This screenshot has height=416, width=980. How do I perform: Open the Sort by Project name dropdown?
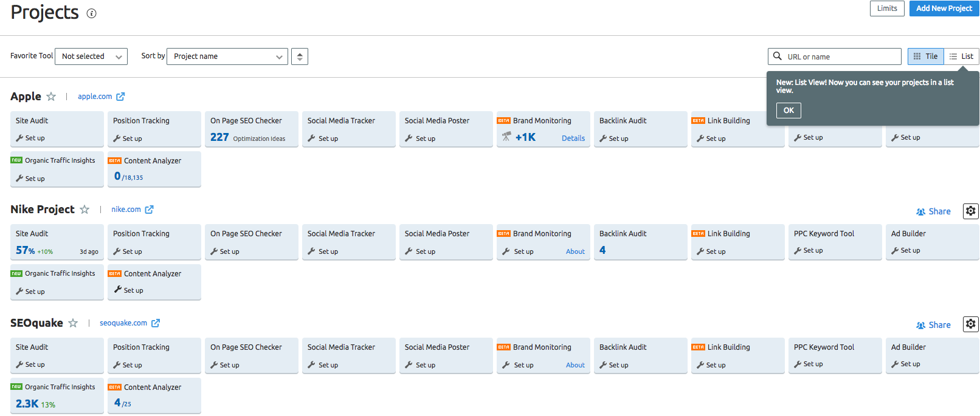pyautogui.click(x=227, y=56)
